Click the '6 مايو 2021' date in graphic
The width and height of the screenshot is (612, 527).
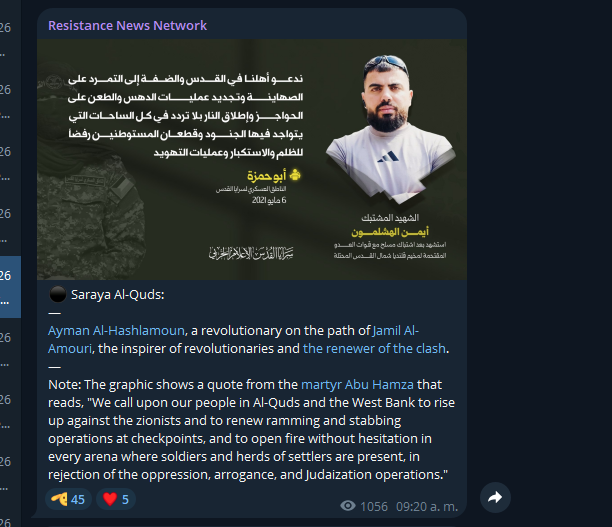[269, 200]
